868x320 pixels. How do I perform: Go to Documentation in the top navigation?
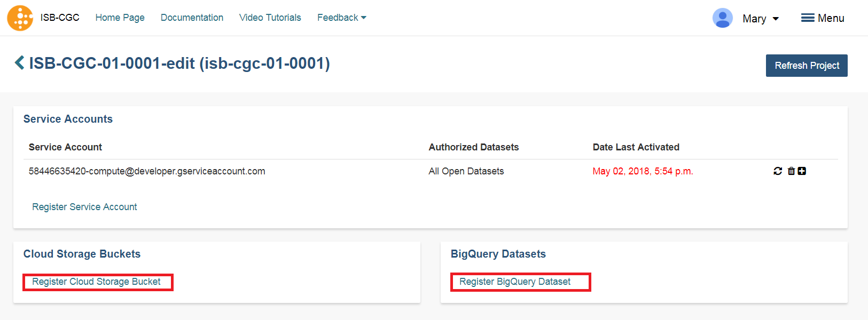pyautogui.click(x=192, y=18)
